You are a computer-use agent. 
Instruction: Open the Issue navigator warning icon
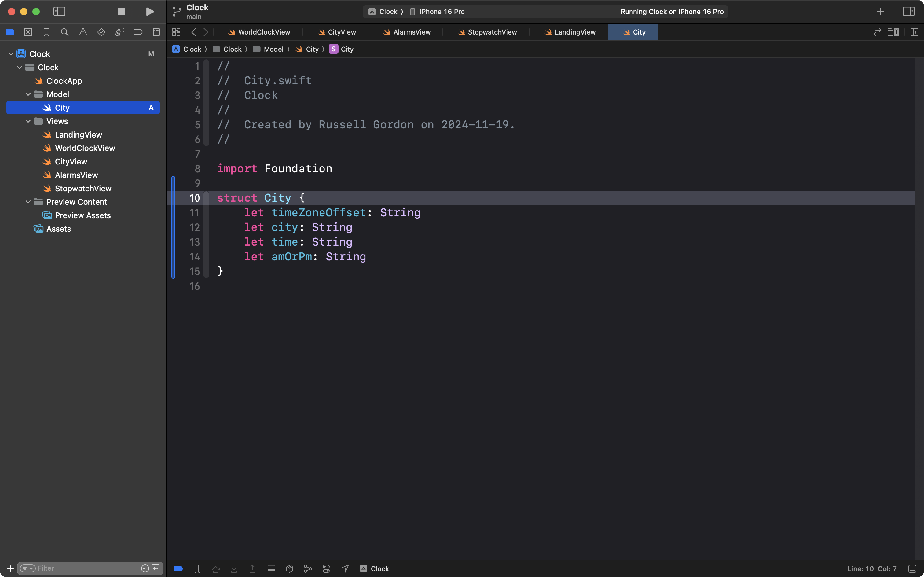[x=83, y=32]
